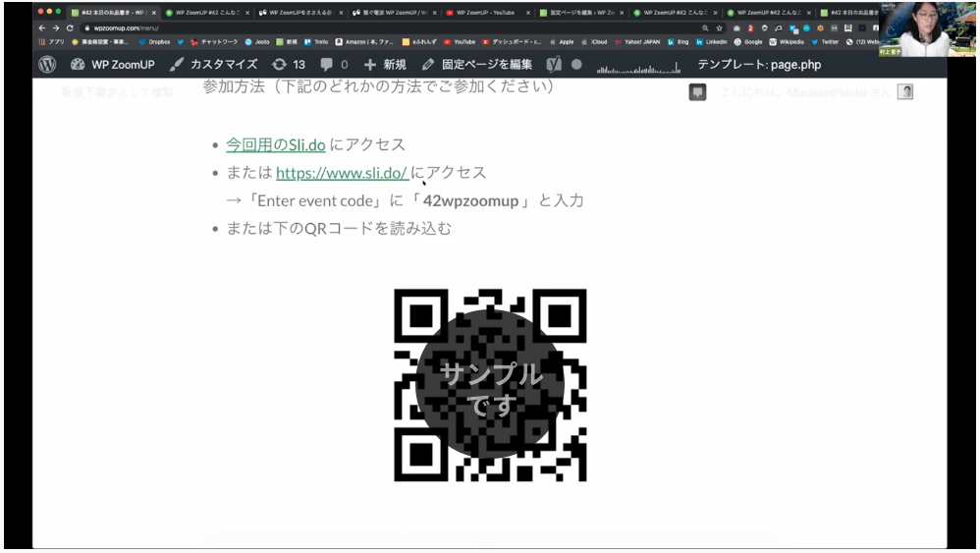The height and width of the screenshot is (553, 980).
Task: Open the Google bookmark
Action: pyautogui.click(x=748, y=42)
